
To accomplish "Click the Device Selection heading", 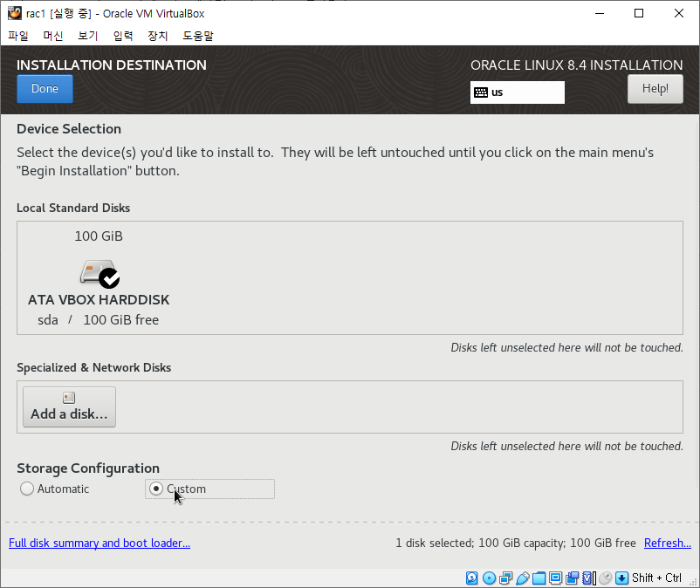I will click(69, 129).
